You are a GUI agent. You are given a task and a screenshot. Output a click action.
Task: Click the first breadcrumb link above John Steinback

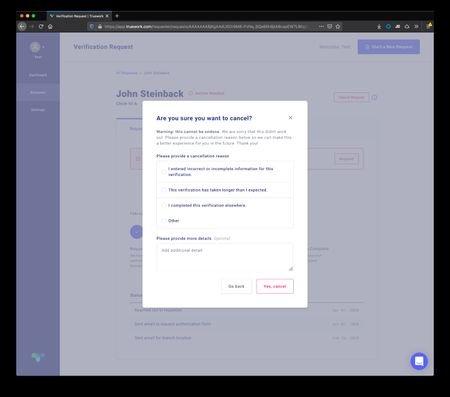point(127,73)
